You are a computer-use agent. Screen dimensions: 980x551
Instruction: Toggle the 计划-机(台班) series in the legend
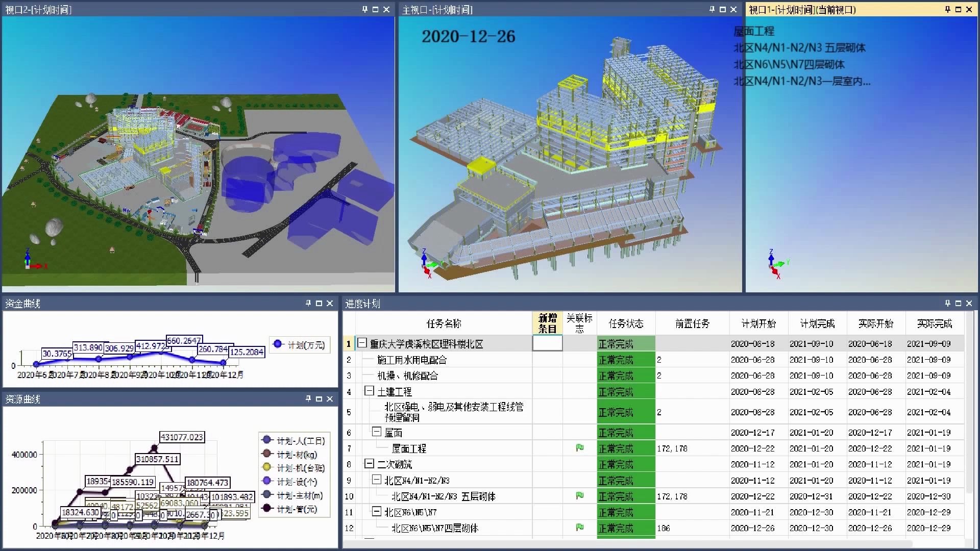(x=265, y=467)
